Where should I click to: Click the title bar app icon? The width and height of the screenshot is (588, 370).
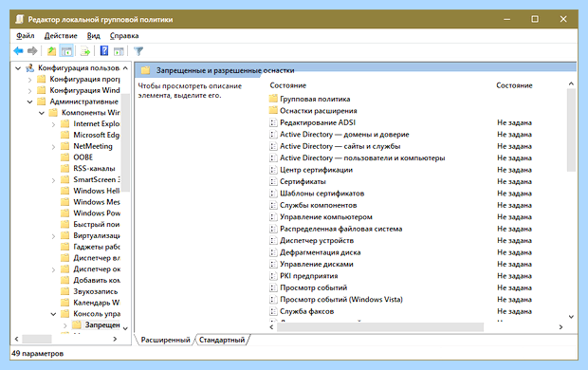point(20,19)
